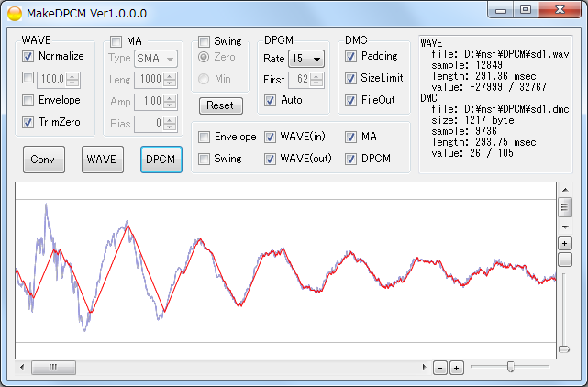Screen dimensions: 588x387
Task: Click the text 'sample: 12849'
Action: [x=467, y=65]
